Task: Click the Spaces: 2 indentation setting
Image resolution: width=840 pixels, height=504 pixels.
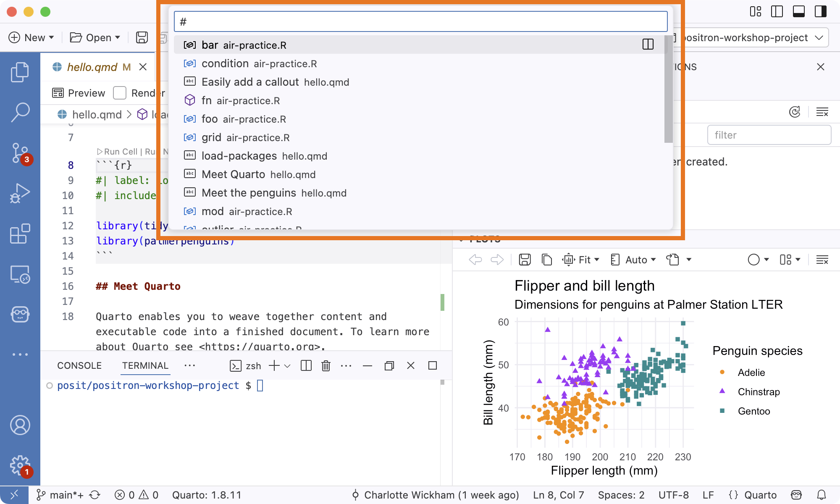Action: point(621,495)
